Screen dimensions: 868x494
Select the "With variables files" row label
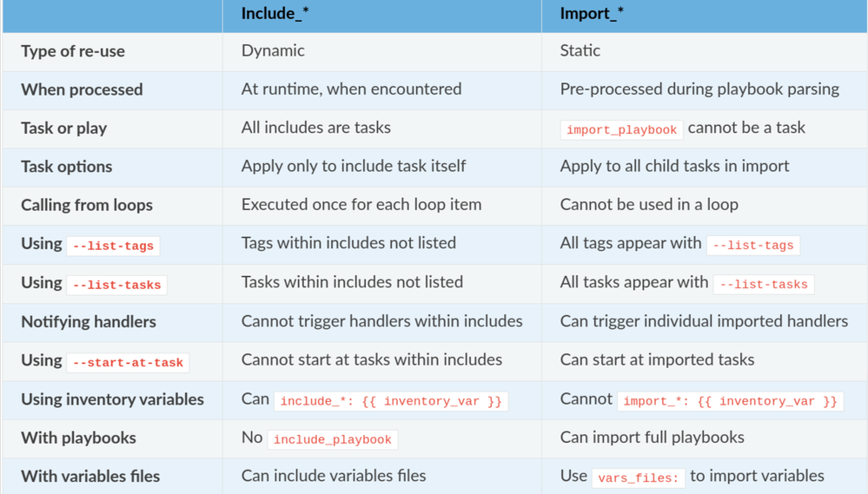pos(90,476)
